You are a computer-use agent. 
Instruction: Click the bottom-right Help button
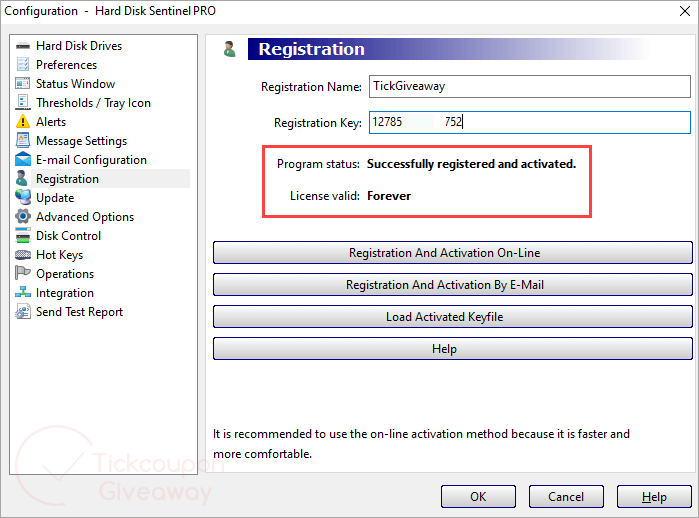click(654, 497)
